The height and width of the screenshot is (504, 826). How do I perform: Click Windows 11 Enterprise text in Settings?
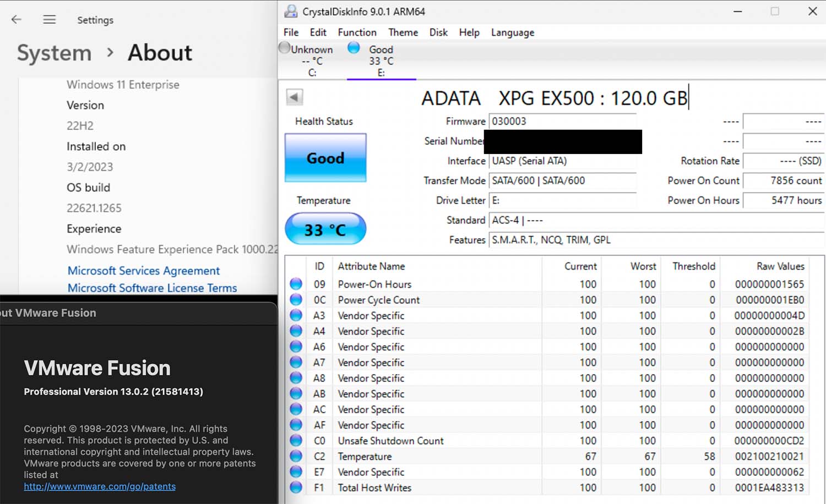pyautogui.click(x=123, y=85)
